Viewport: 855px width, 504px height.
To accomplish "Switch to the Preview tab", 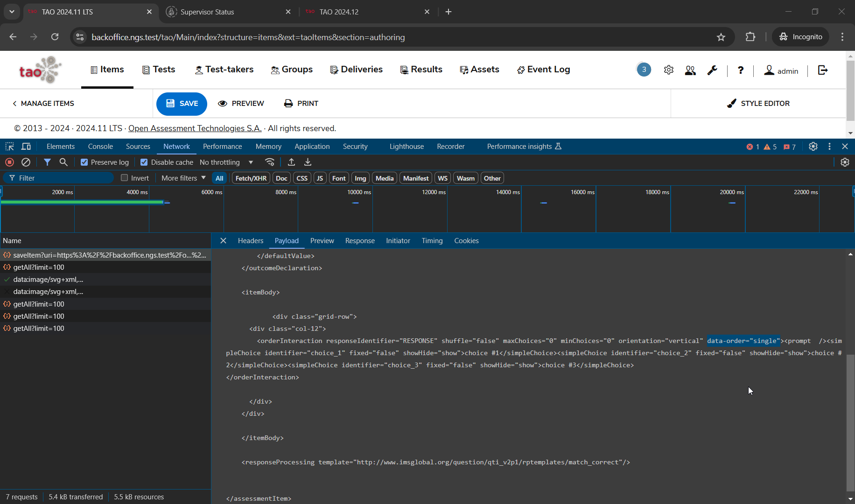I will [322, 241].
